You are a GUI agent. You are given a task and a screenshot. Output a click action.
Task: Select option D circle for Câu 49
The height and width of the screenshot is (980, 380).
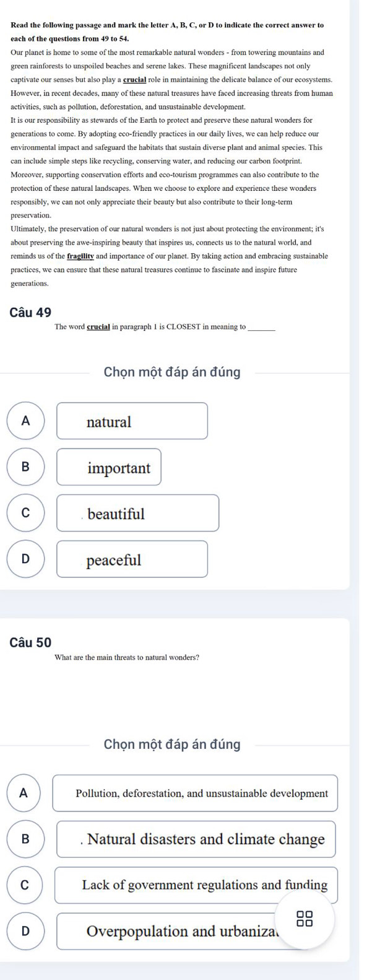pyautogui.click(x=25, y=559)
